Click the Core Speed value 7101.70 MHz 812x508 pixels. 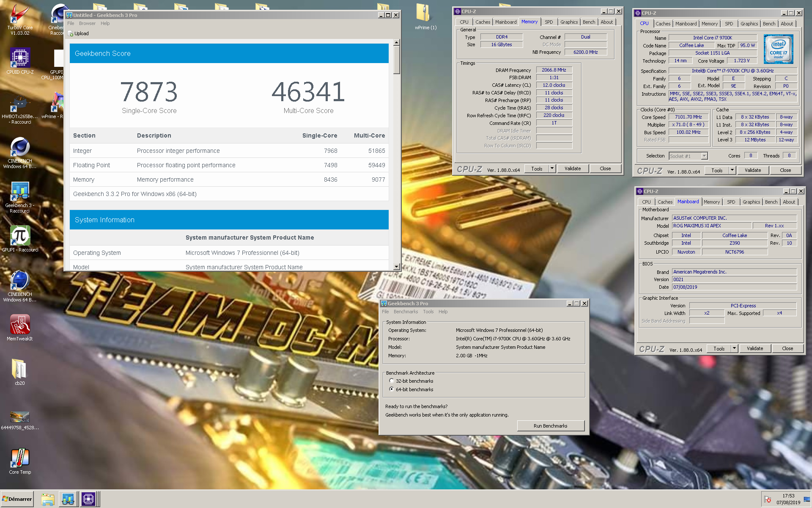point(688,117)
